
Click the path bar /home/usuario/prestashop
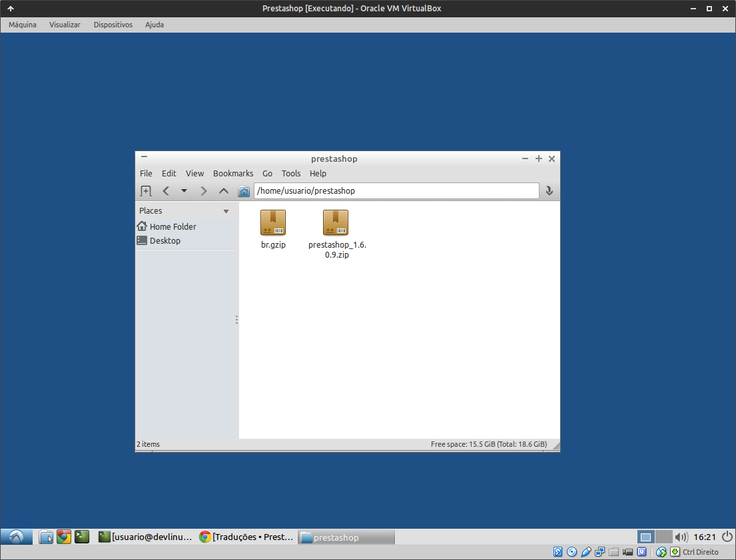(396, 190)
